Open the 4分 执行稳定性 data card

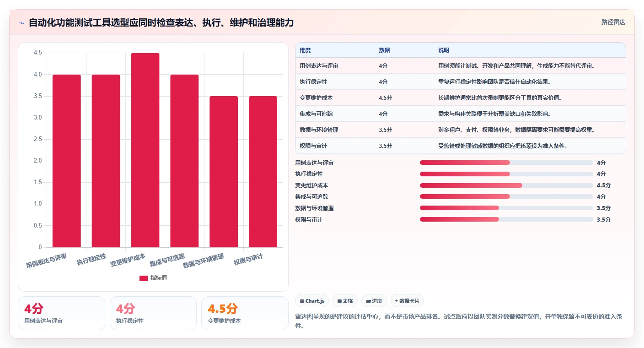click(x=153, y=313)
